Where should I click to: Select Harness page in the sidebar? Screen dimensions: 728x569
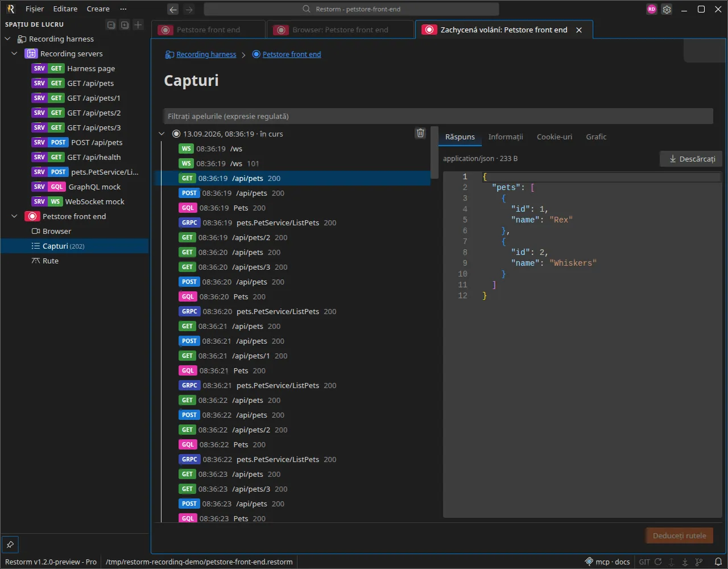(75, 69)
